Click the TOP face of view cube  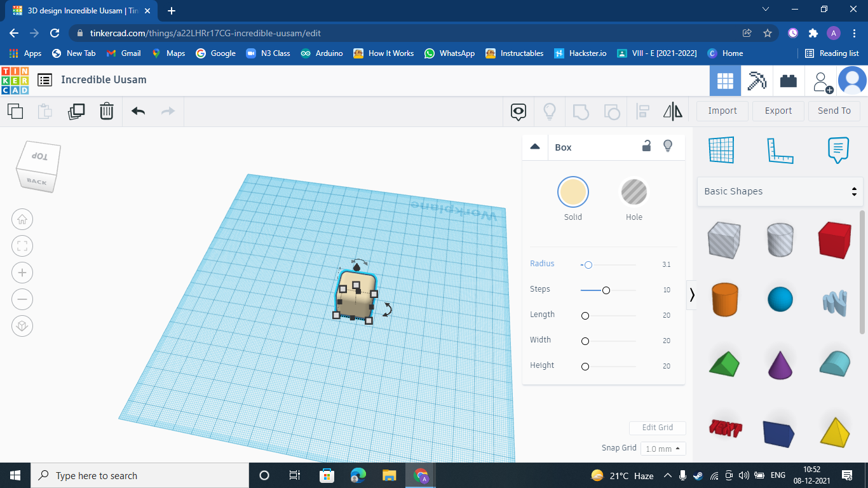(x=40, y=156)
